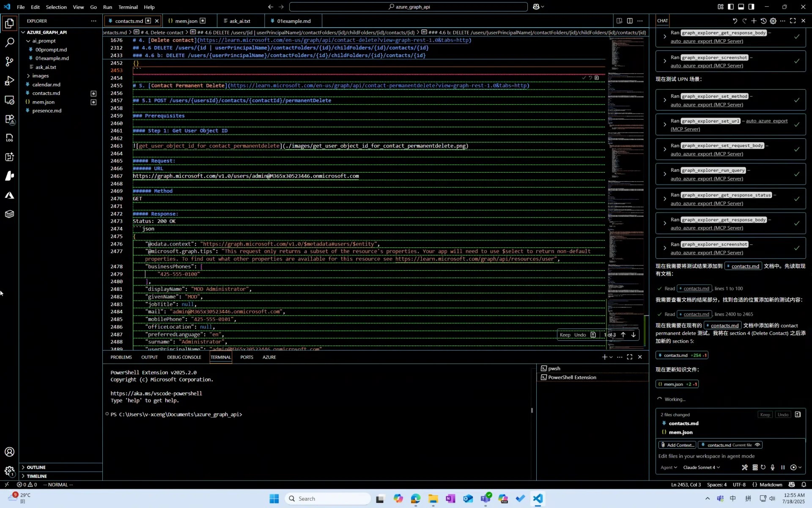Open the Extensions view
This screenshot has height=508, width=812.
coord(9,119)
